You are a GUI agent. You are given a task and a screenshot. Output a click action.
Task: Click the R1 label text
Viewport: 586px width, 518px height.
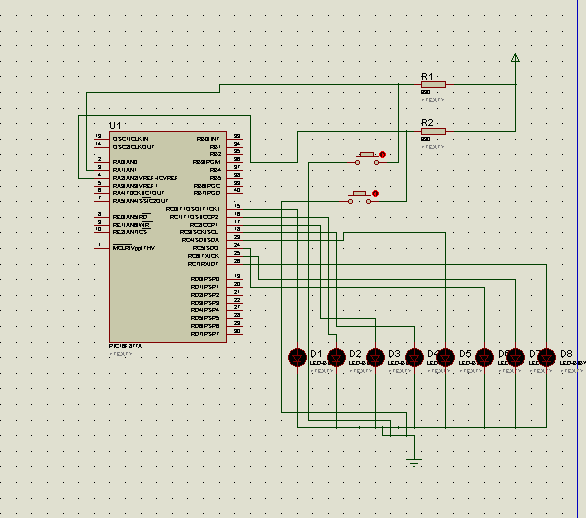click(427, 77)
